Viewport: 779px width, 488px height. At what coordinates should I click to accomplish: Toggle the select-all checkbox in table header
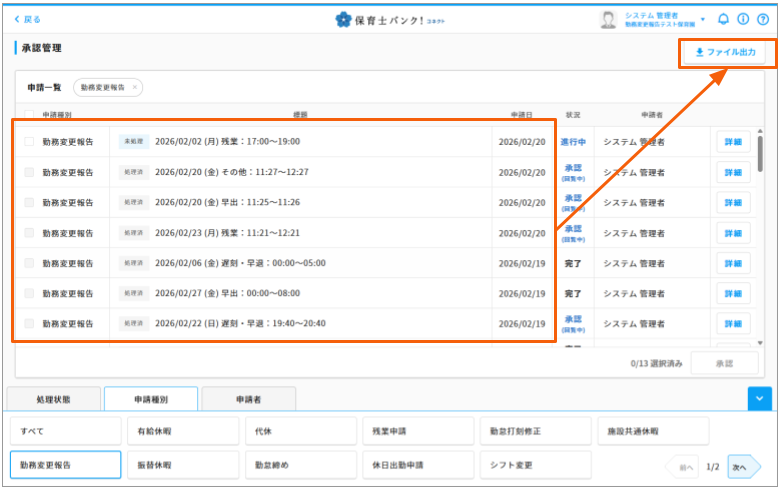(x=29, y=114)
